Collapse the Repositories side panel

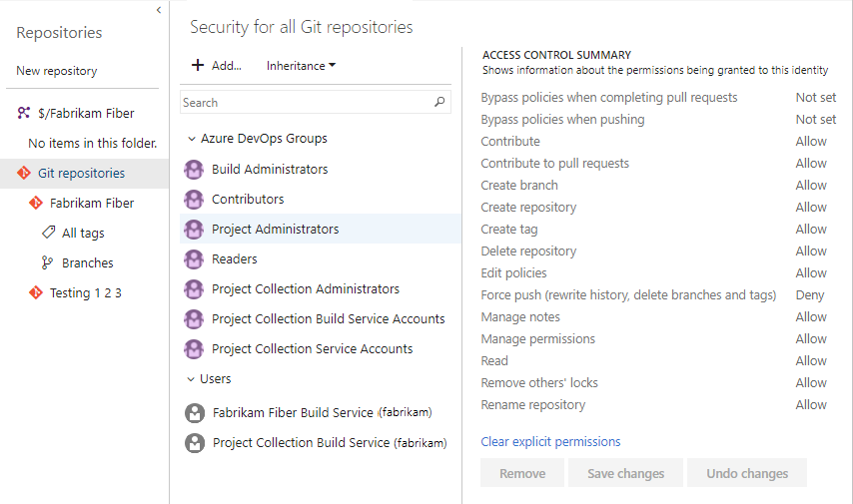click(x=158, y=9)
